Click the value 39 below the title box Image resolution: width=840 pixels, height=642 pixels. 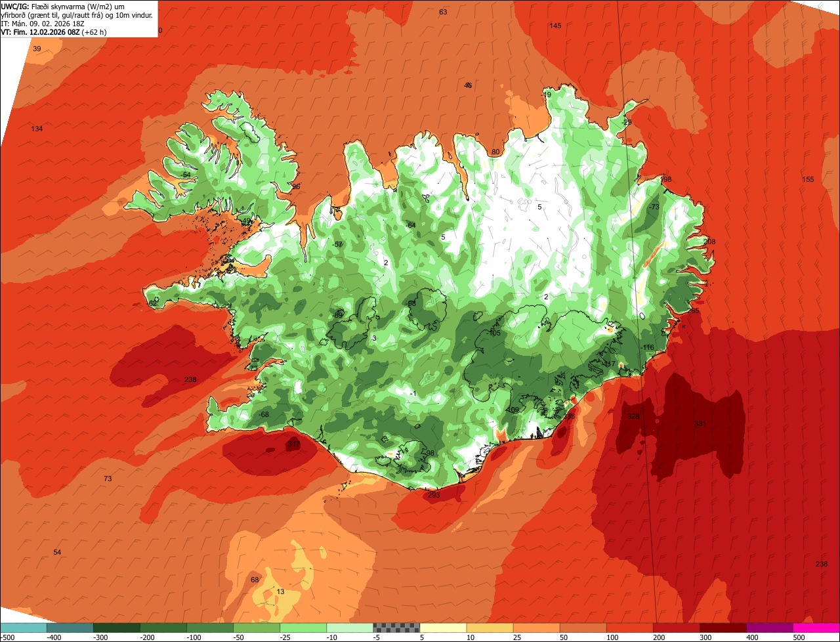pos(37,49)
